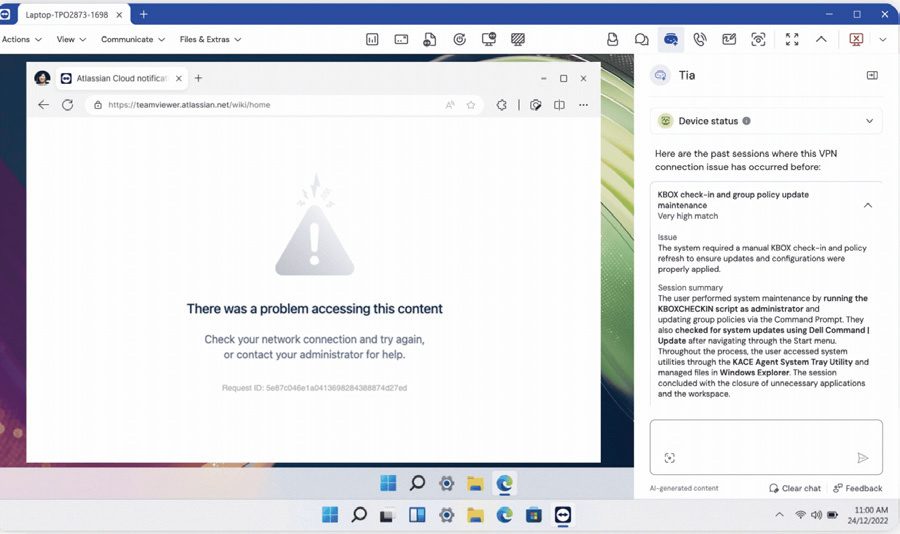Favorite the page with the star icon
This screenshot has height=534, width=900.
471,105
